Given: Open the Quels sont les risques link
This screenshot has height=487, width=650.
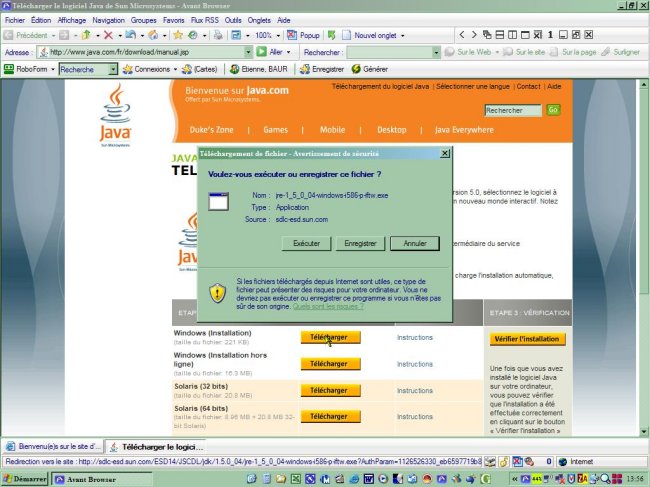Looking at the screenshot, I should [328, 306].
